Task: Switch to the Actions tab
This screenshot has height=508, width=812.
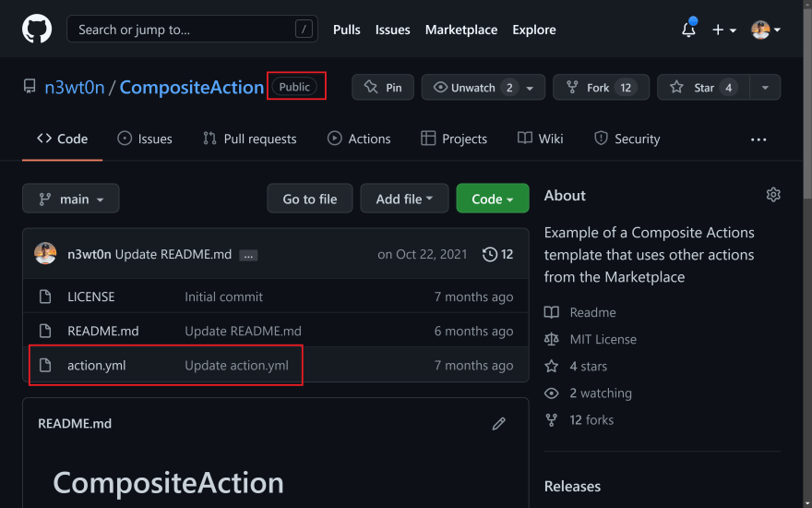Action: [x=359, y=139]
